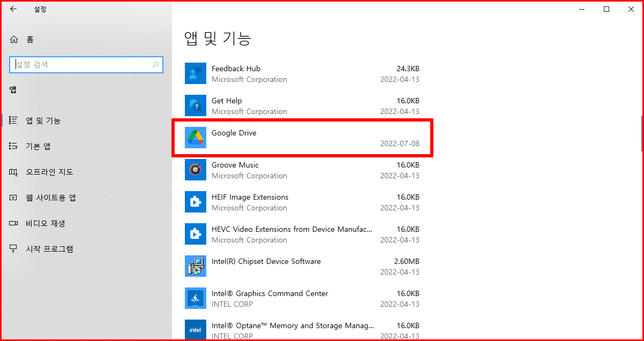Click the 기본 앱 sidebar icon
644x341 pixels.
14,146
